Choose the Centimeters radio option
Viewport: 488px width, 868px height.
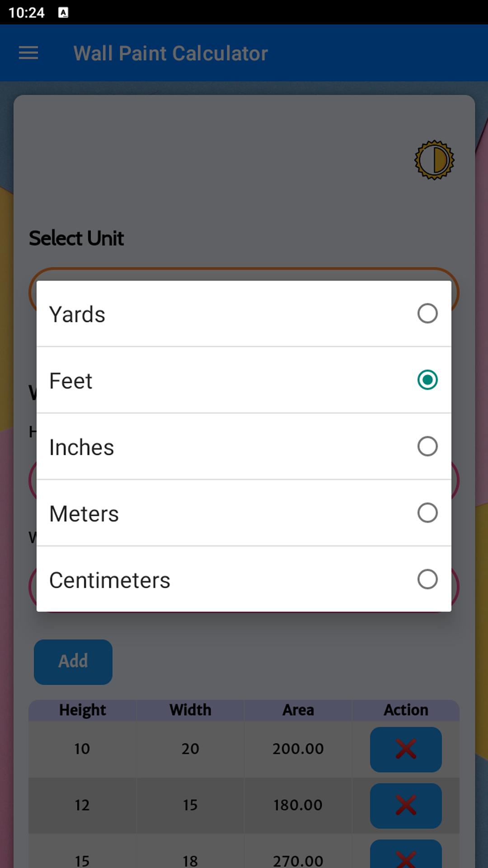coord(427,579)
